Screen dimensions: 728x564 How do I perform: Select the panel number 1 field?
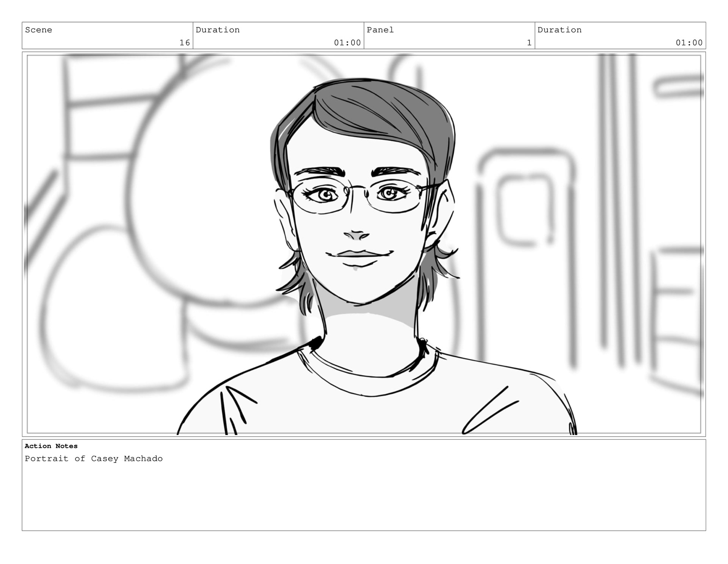pos(529,42)
